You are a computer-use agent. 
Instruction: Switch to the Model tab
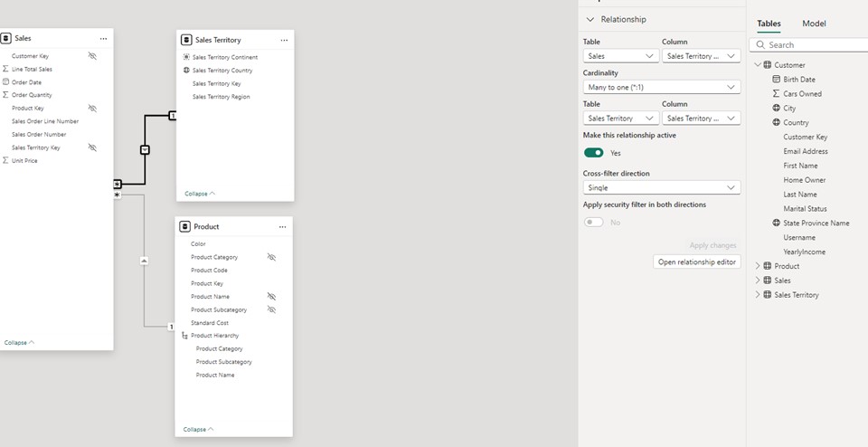tap(814, 24)
